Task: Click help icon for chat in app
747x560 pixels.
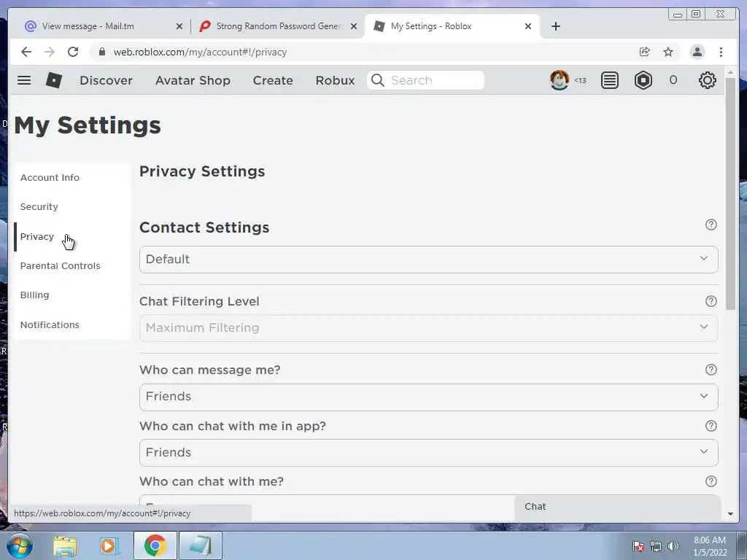Action: coord(711,426)
